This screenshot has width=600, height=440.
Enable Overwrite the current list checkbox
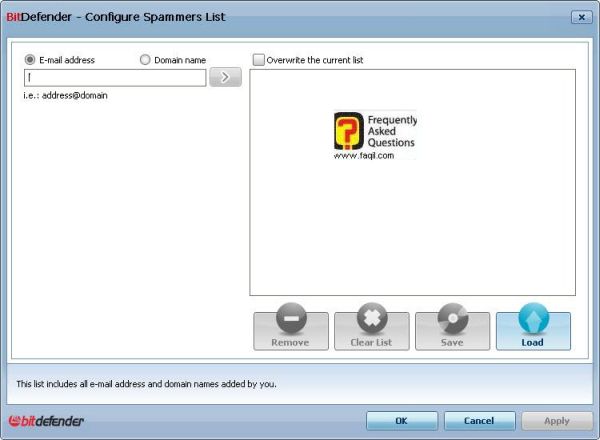259,60
